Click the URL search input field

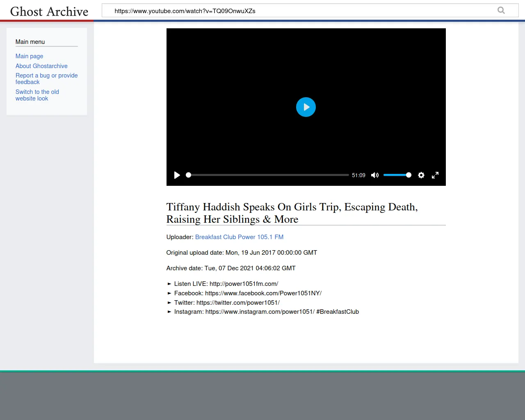click(299, 11)
